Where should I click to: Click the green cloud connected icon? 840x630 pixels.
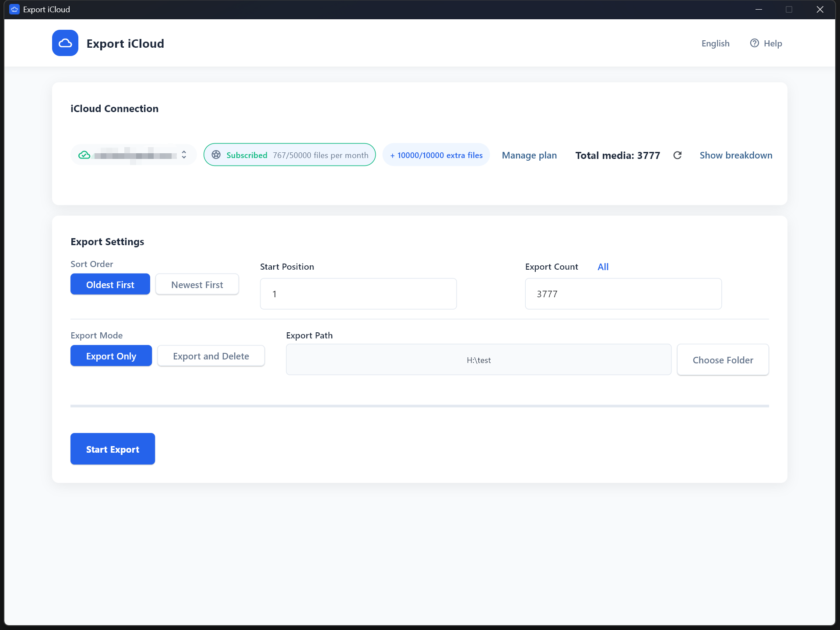coord(84,155)
